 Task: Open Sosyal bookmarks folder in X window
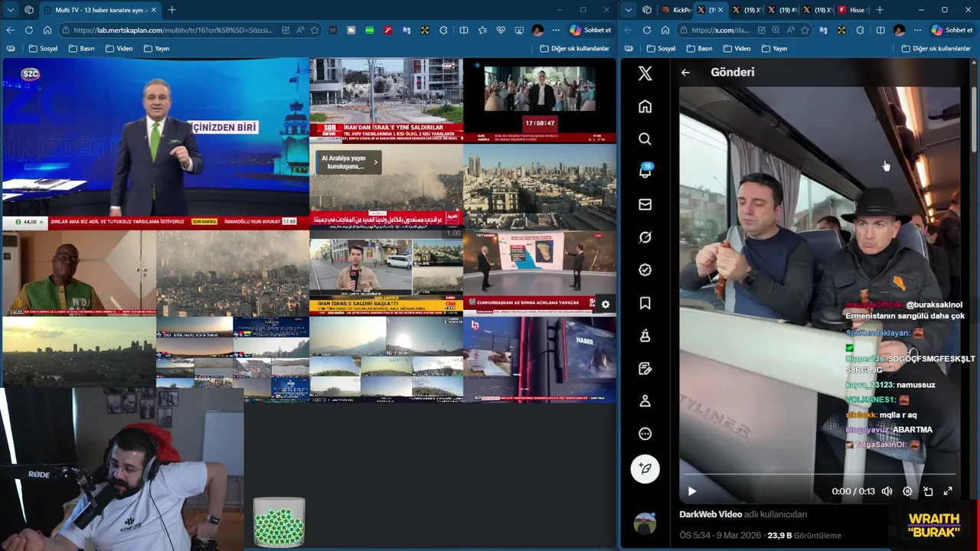pos(661,48)
